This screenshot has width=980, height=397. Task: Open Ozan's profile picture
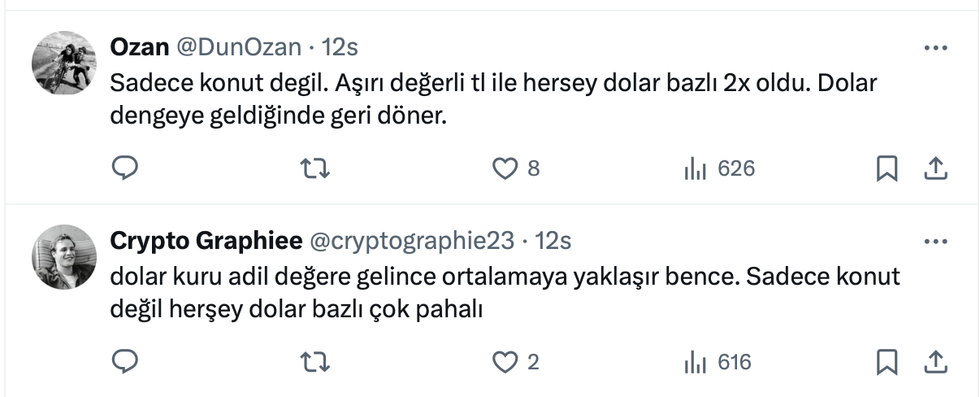pyautogui.click(x=64, y=63)
